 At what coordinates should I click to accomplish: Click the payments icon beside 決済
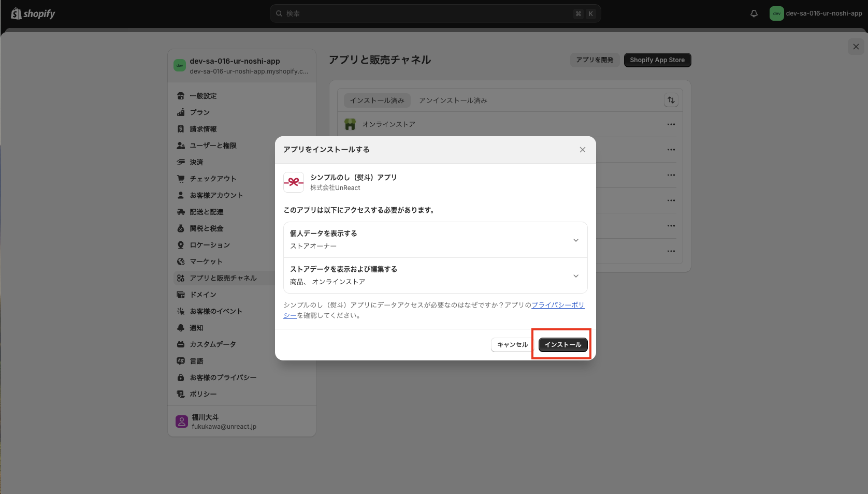pyautogui.click(x=181, y=162)
